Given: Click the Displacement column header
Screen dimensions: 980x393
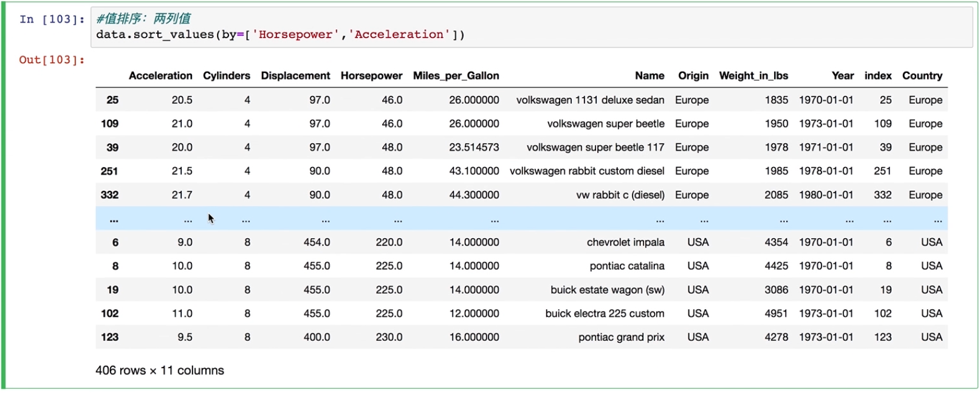Looking at the screenshot, I should click(x=295, y=76).
